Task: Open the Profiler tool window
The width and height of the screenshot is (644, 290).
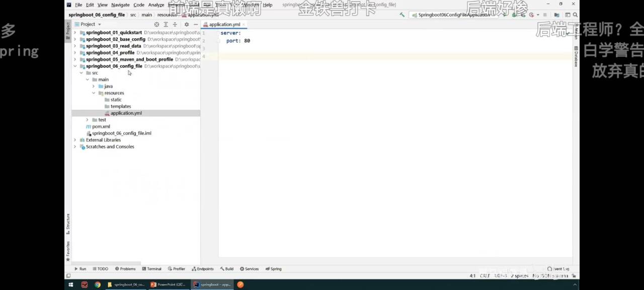Action: pyautogui.click(x=177, y=269)
